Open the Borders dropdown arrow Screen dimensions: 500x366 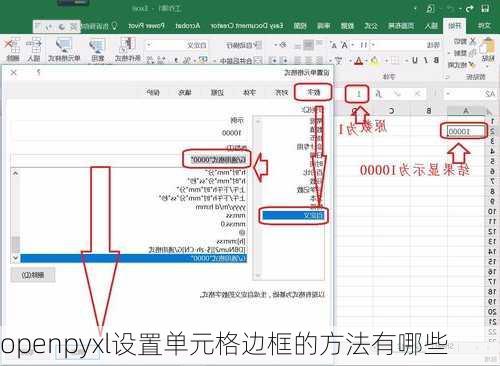click(387, 61)
